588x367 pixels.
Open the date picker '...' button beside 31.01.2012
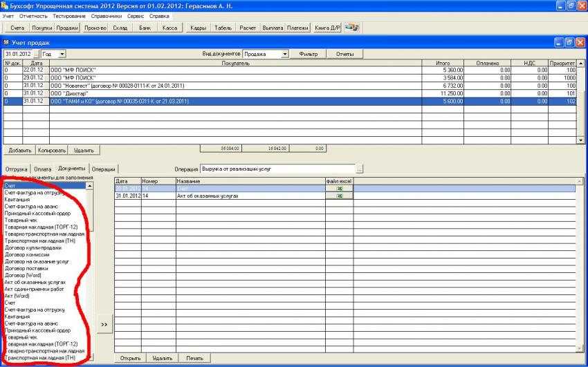click(36, 54)
